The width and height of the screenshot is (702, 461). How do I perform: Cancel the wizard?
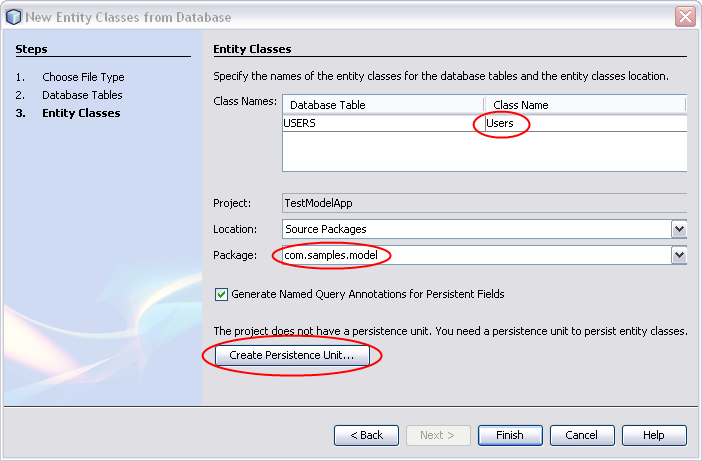click(x=582, y=435)
